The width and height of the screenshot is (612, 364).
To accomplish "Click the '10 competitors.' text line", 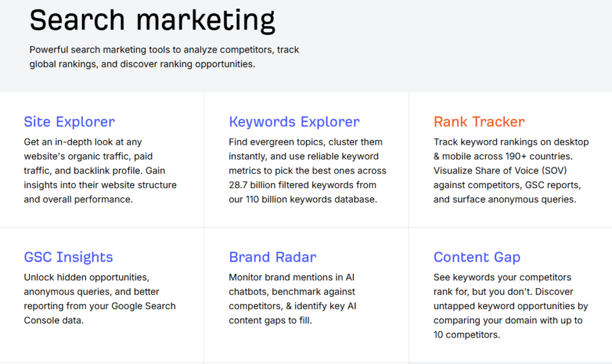I will coord(467,335).
